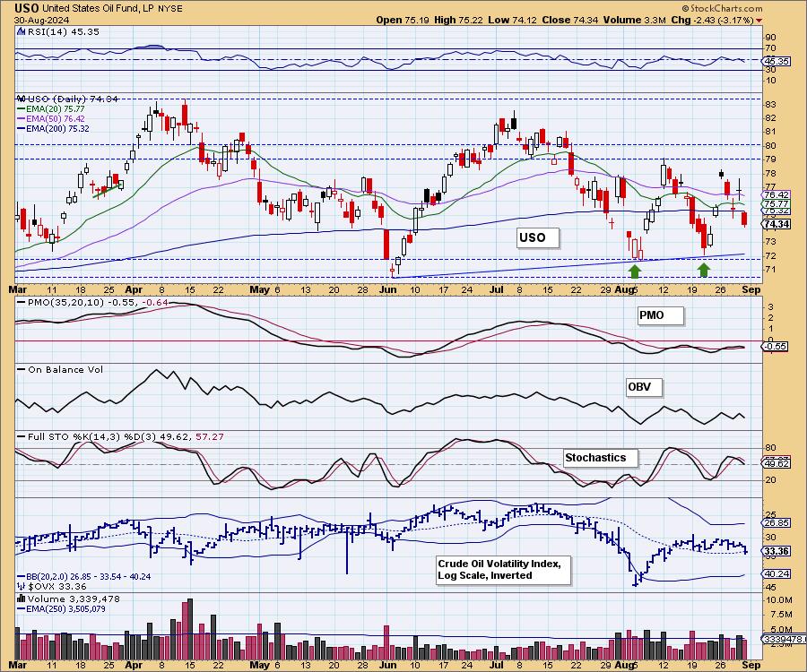Select the On Balance Vol legend

[x=60, y=370]
